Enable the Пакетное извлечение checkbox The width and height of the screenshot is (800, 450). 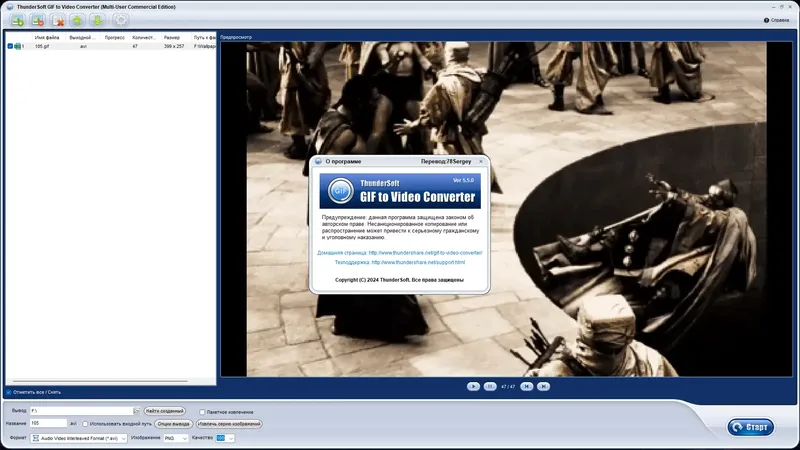pos(202,412)
